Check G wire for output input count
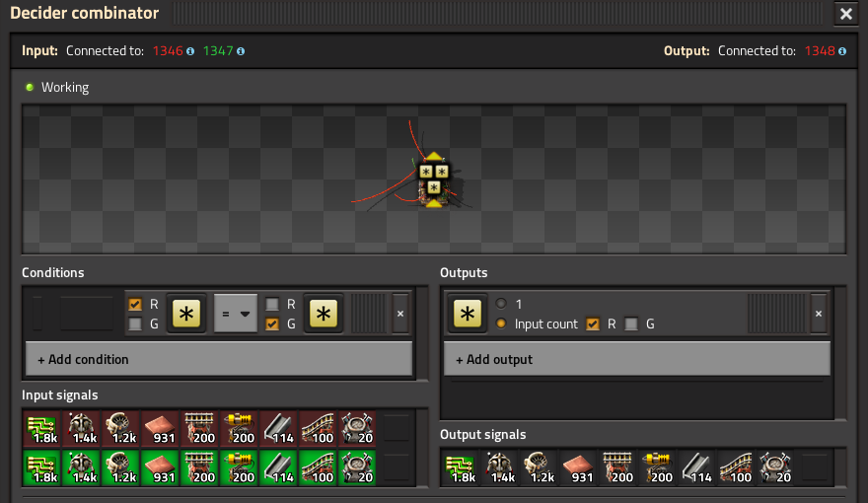Screen dimensions: 868x503 pos(631,323)
